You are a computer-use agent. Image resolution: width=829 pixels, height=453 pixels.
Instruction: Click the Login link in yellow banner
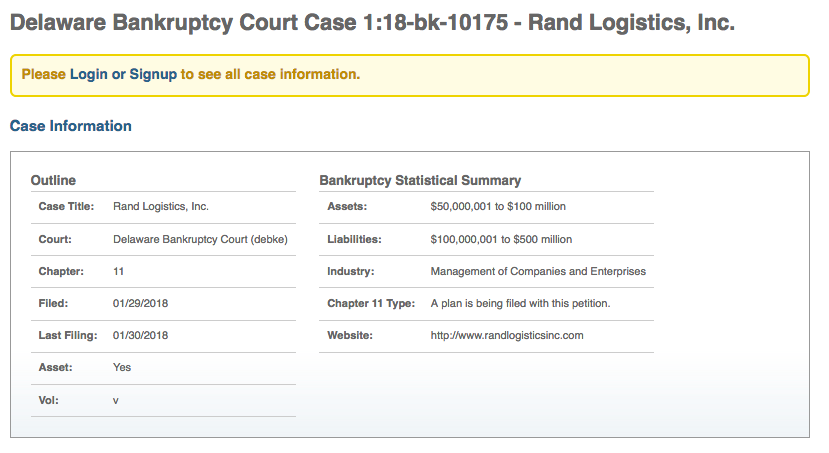click(88, 74)
